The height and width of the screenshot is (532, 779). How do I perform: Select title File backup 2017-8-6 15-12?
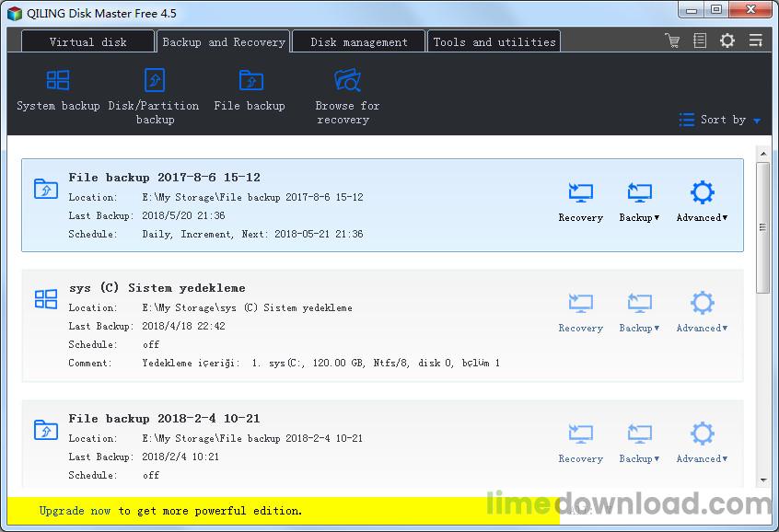click(x=165, y=178)
